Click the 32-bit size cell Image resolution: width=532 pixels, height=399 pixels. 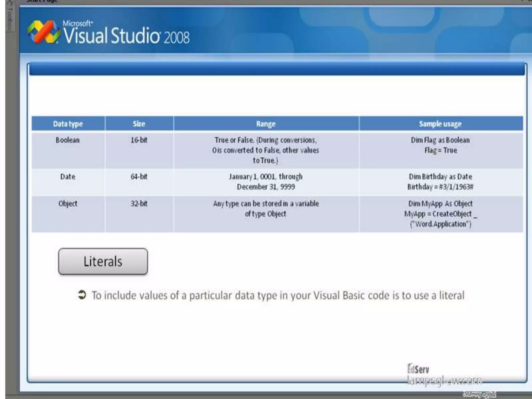pyautogui.click(x=139, y=214)
